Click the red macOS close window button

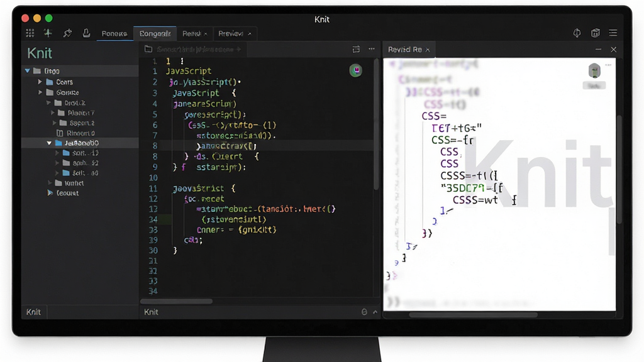pyautogui.click(x=25, y=18)
